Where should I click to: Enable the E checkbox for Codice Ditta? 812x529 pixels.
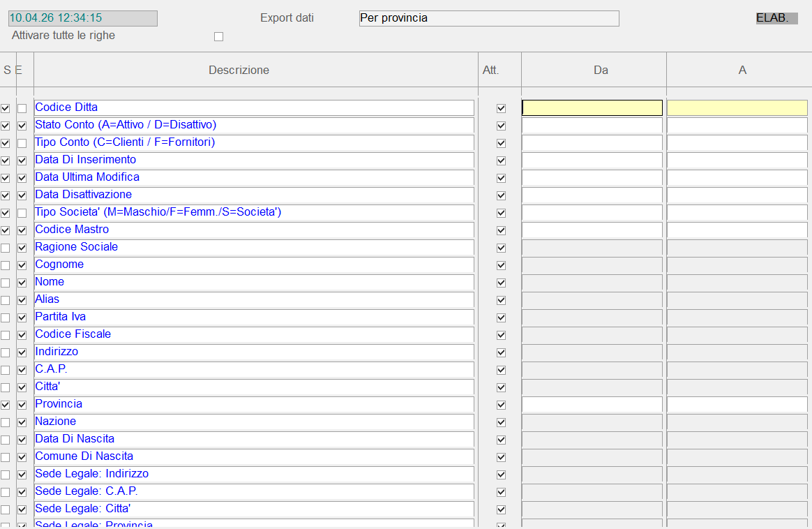22,108
